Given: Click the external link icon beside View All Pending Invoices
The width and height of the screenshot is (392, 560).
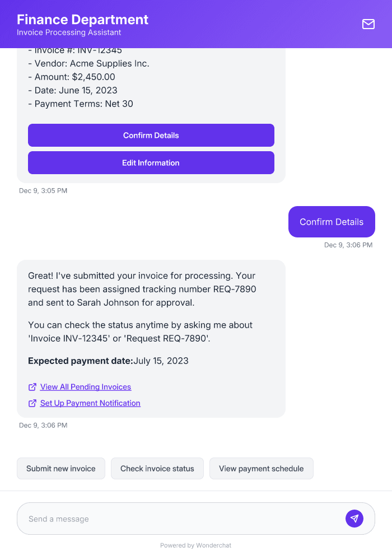Looking at the screenshot, I should (x=32, y=386).
